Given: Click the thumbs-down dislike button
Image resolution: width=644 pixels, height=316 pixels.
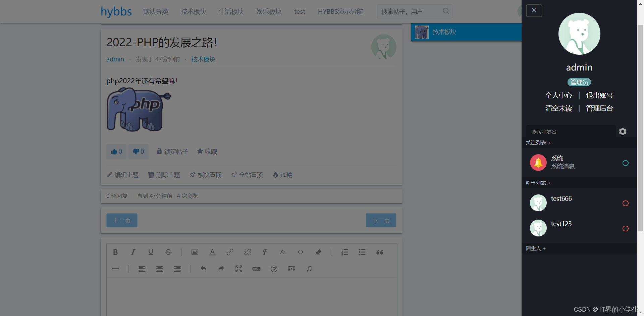Looking at the screenshot, I should pos(139,152).
